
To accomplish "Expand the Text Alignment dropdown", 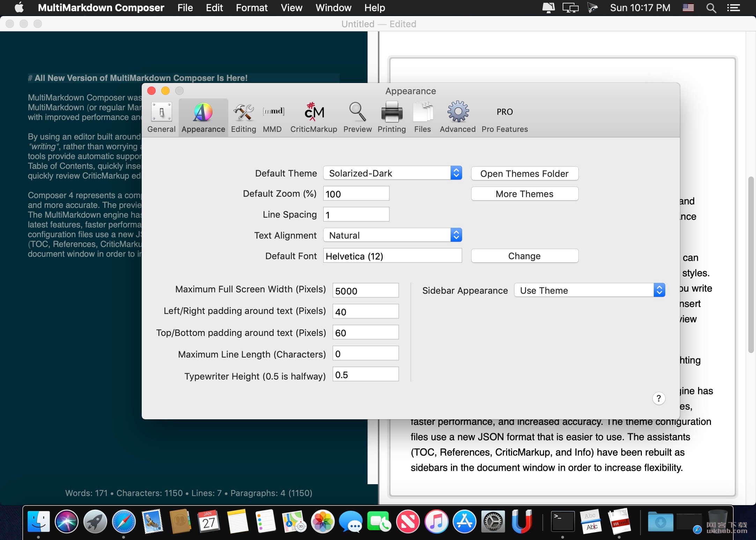I will 392,235.
